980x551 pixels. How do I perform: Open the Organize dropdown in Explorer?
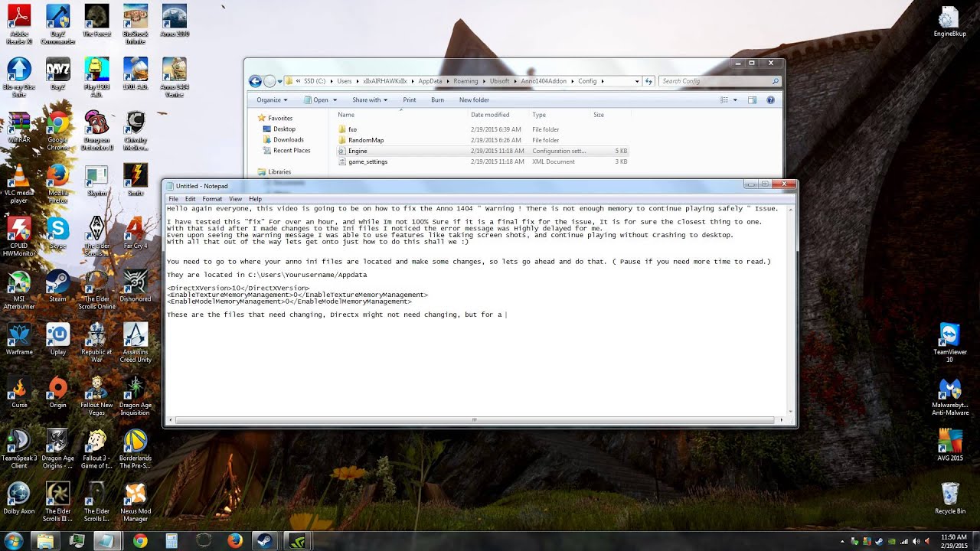tap(271, 99)
